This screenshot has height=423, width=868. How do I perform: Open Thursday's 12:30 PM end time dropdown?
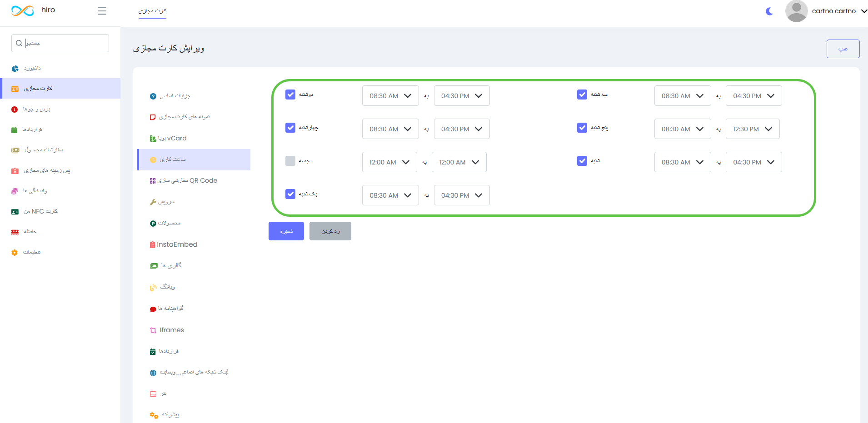tap(752, 129)
